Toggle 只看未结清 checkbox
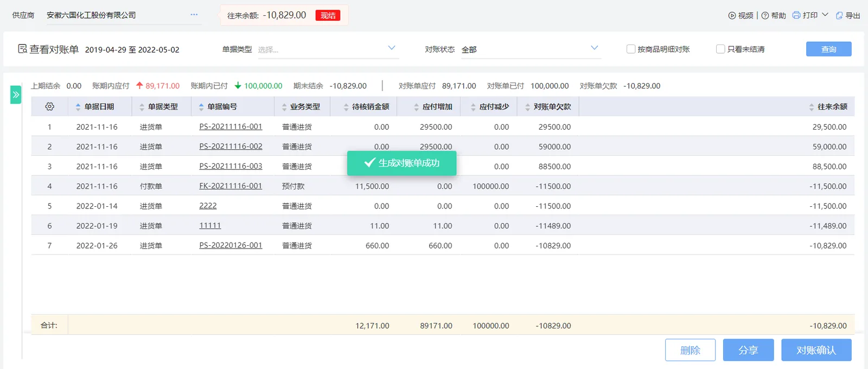Screen dimensions: 868x369 [x=720, y=49]
